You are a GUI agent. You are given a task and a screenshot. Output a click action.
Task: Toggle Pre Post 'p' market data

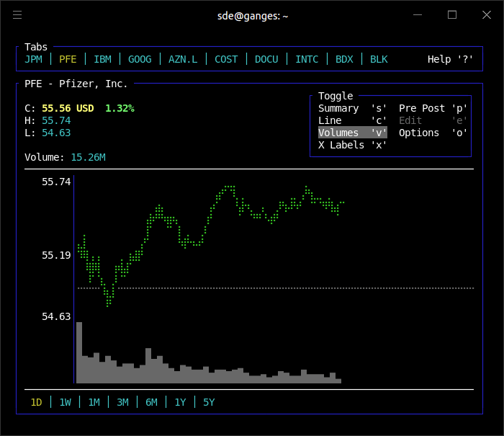click(433, 108)
